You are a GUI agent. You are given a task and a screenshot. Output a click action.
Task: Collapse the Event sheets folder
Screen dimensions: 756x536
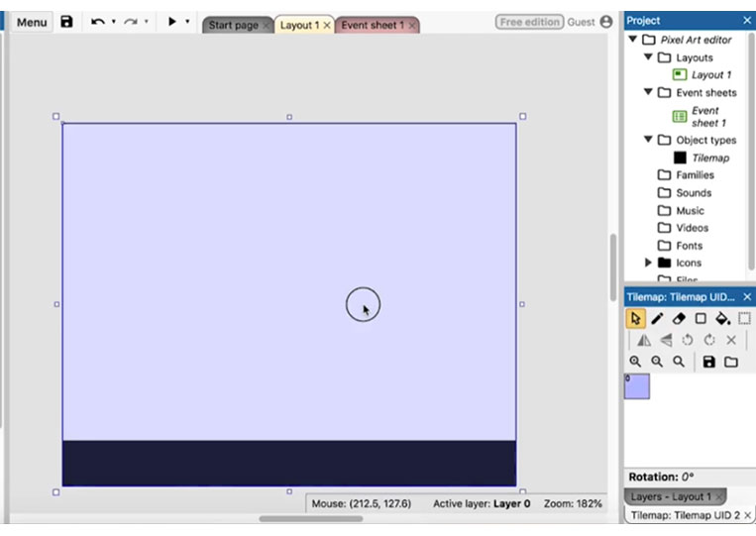(648, 91)
